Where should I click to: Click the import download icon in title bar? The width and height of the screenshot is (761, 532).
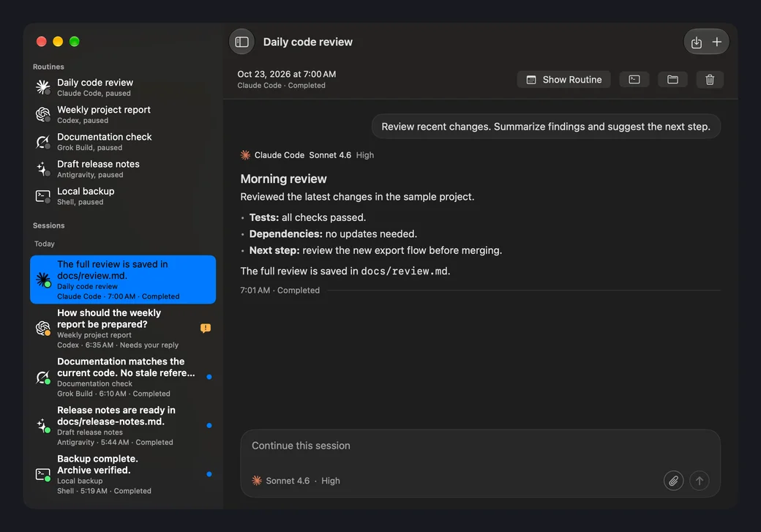696,42
